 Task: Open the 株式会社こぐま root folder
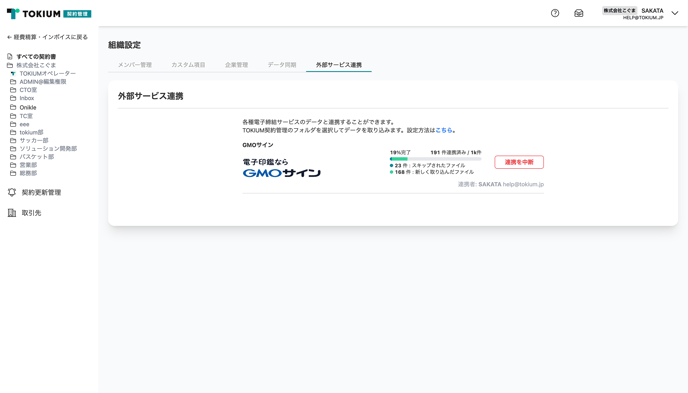(x=36, y=65)
